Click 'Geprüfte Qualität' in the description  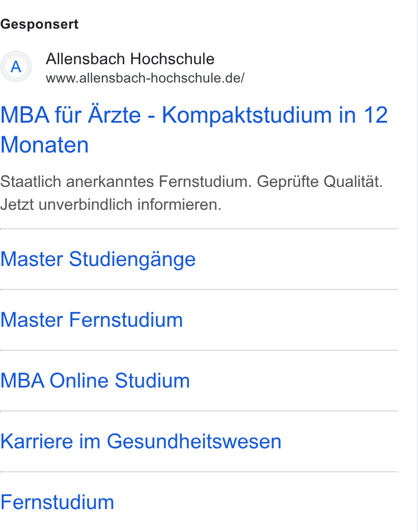coord(320,182)
